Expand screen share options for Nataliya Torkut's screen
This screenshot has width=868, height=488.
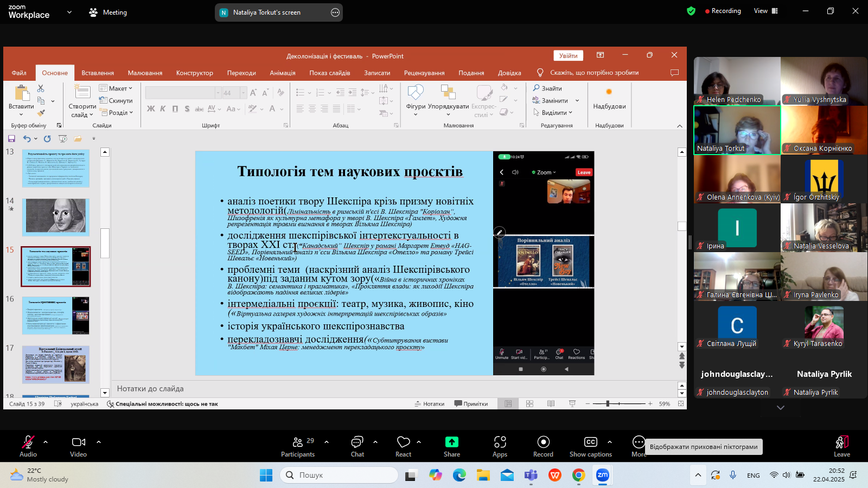click(335, 12)
